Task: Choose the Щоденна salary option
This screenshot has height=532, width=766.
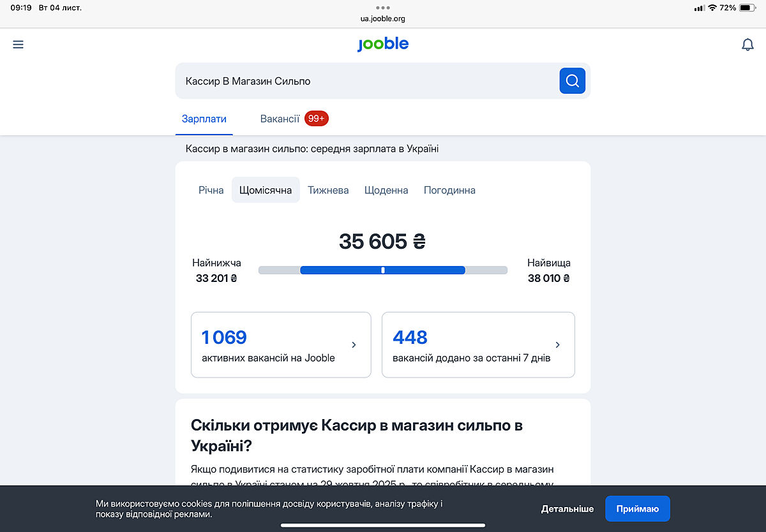Action: coord(386,190)
